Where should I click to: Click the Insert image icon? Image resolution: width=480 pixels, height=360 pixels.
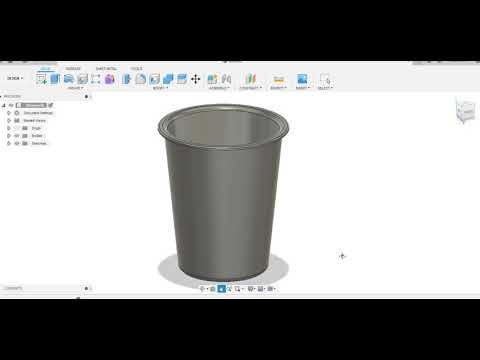coord(302,79)
